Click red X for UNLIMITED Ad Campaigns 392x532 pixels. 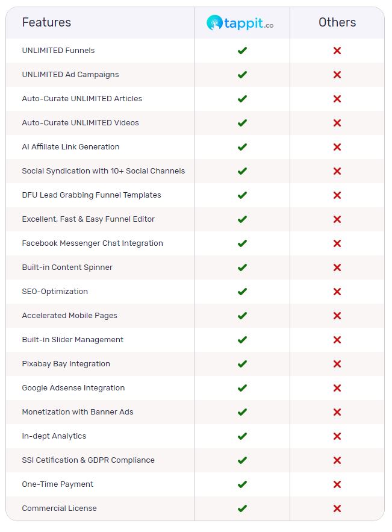pyautogui.click(x=337, y=75)
